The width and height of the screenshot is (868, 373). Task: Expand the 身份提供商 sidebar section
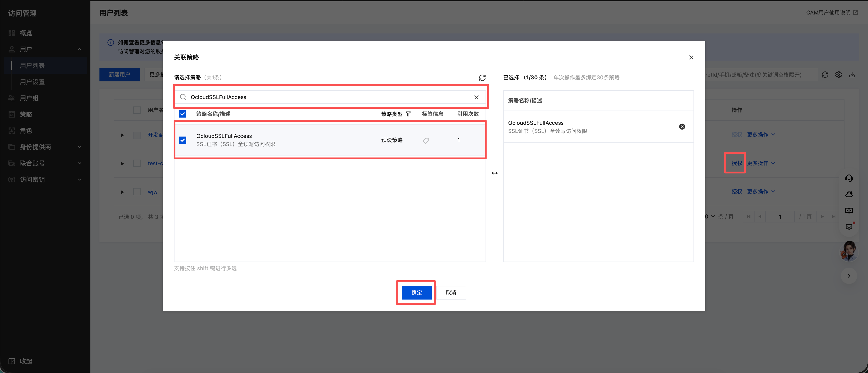tap(80, 147)
